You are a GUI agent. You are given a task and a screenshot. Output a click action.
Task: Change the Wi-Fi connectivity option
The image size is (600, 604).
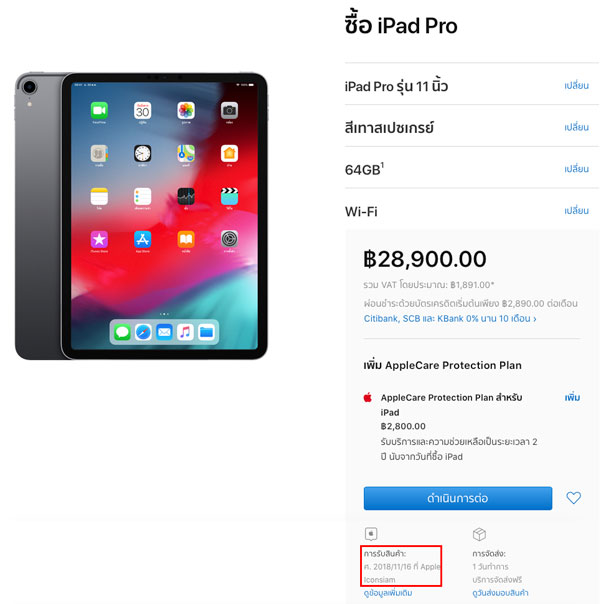click(x=576, y=211)
